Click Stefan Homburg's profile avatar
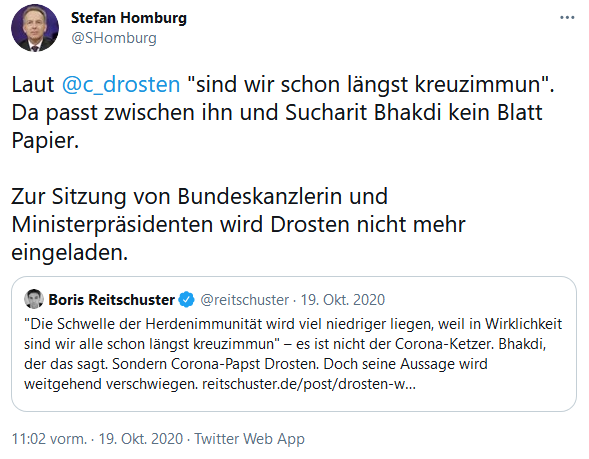This screenshot has height=459, width=589. click(35, 28)
